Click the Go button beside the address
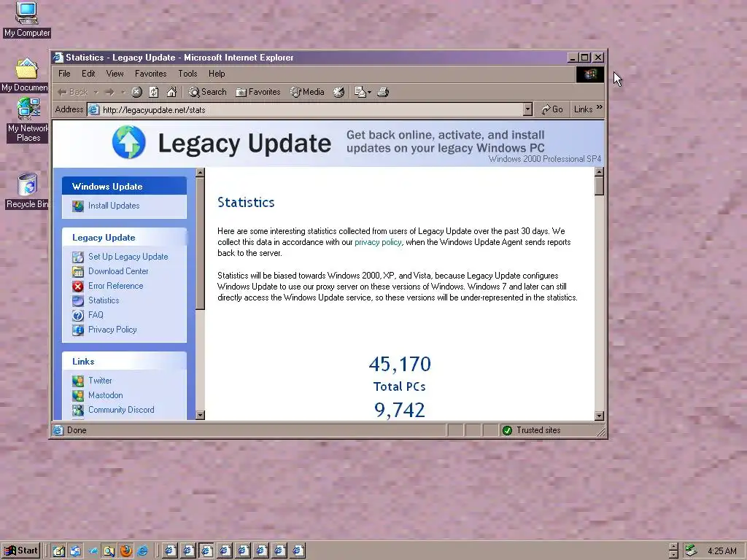The height and width of the screenshot is (560, 747). pos(552,109)
